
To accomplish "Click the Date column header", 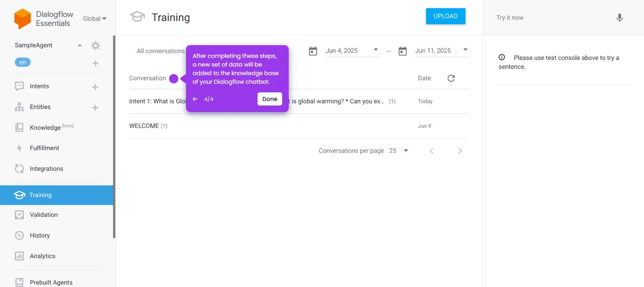I will pos(424,78).
